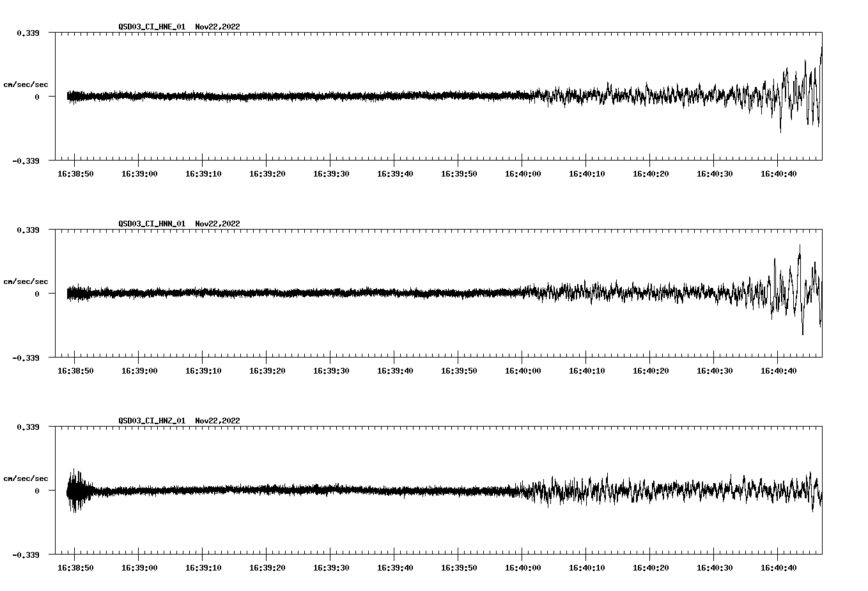Image resolution: width=868 pixels, height=591 pixels.
Task: Click 16:40:40 time label under HNZ plot
Action: pyautogui.click(x=779, y=568)
